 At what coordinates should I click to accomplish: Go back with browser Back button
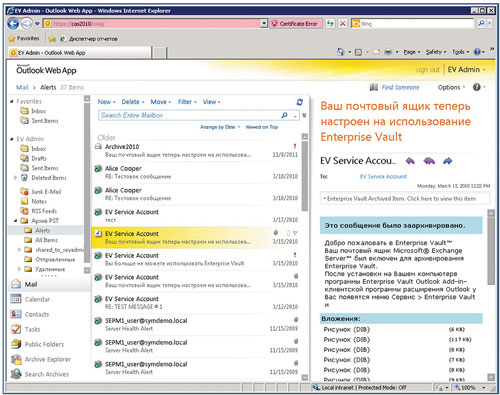coord(13,24)
